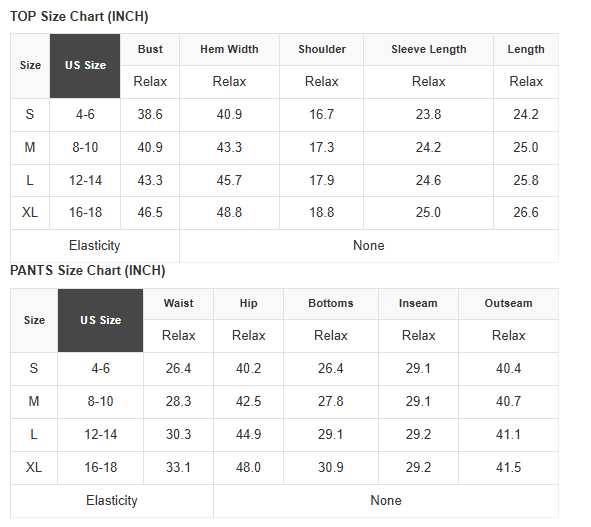The image size is (591, 527).
Task: Select the 48.0 hip value for XL
Action: [248, 468]
